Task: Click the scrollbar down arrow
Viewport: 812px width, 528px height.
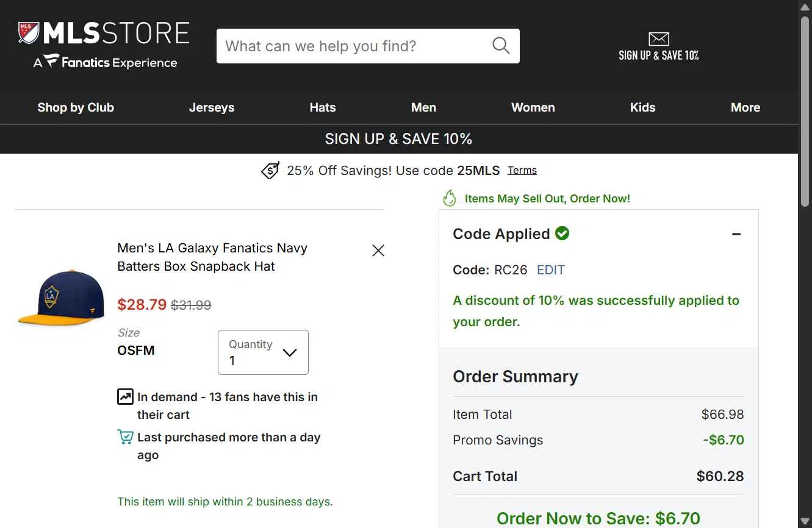Action: [805, 523]
